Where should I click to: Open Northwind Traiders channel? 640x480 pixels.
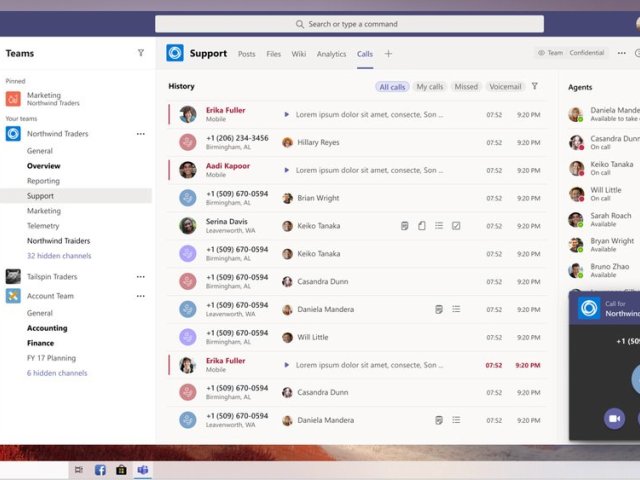(x=59, y=241)
